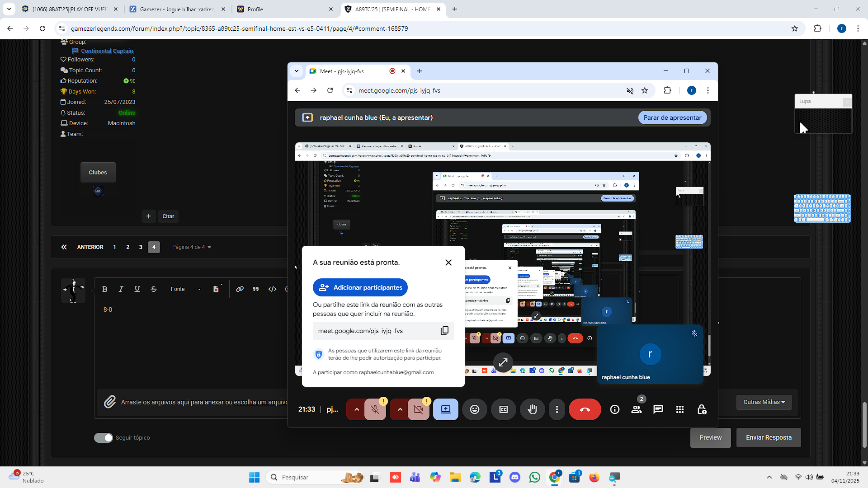
Task: Toggle the Seguir tópico switch
Action: [x=104, y=437]
